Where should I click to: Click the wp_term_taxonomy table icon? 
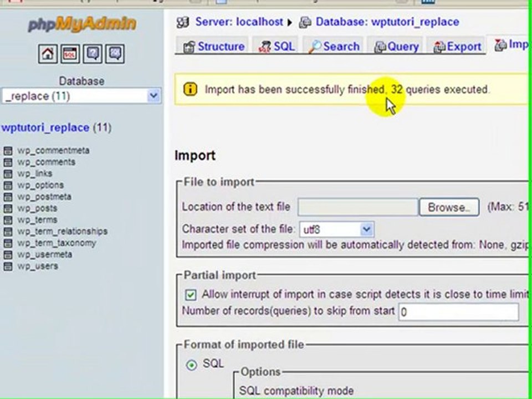pyautogui.click(x=8, y=243)
